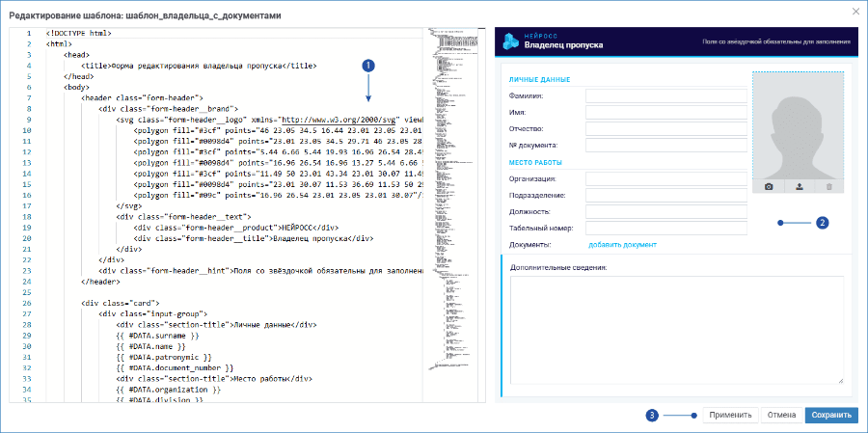
Task: Click the form-header__hint code line
Action: [260, 271]
